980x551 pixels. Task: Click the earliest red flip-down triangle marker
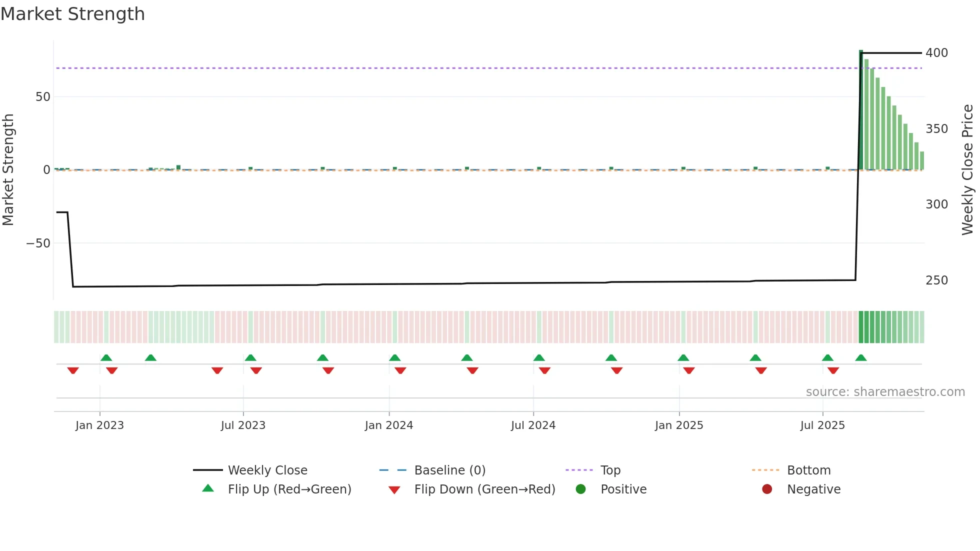73,370
